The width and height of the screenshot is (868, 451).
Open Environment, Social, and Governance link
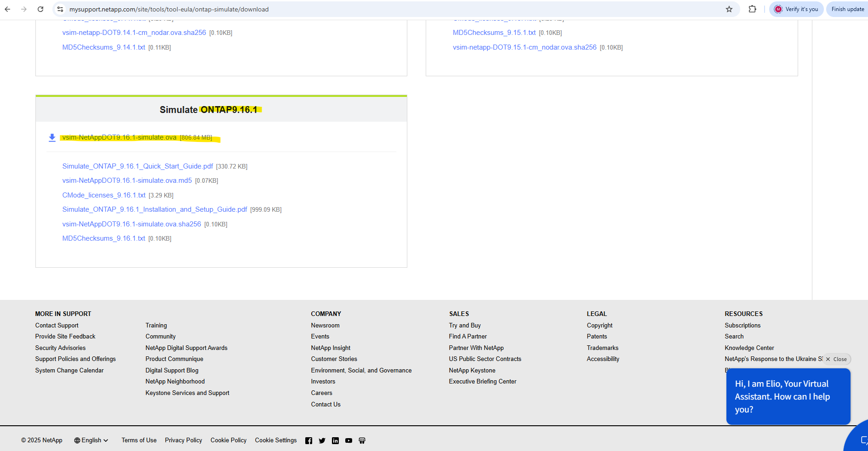pyautogui.click(x=361, y=370)
